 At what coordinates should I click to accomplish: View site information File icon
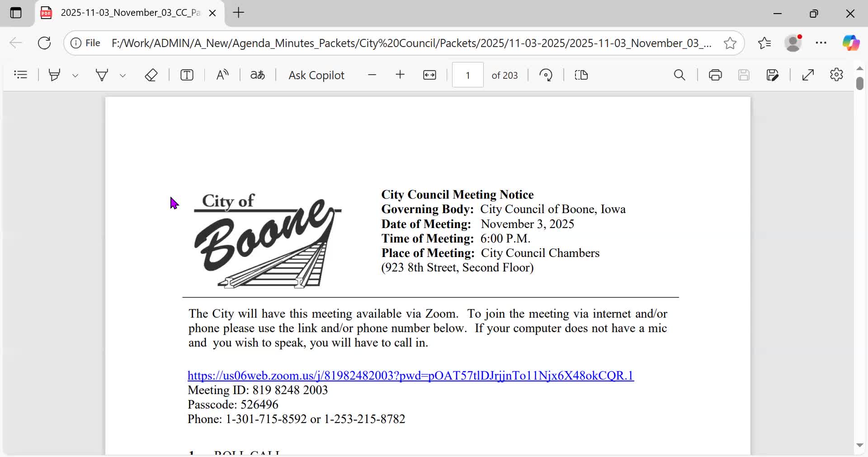tap(85, 43)
